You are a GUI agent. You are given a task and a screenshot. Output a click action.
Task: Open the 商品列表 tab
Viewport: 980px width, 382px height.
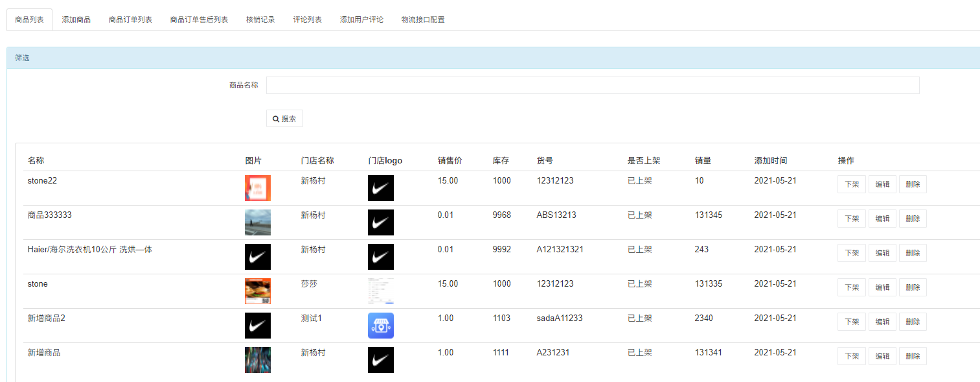point(29,19)
